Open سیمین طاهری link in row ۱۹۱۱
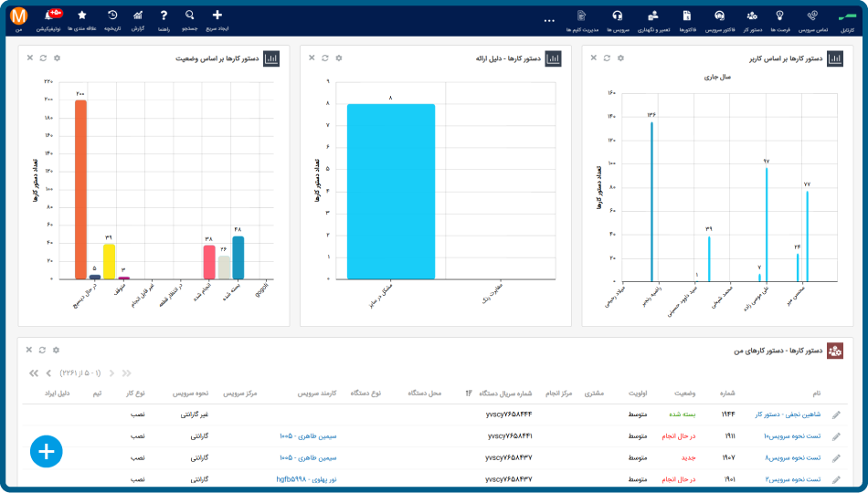This screenshot has width=868, height=493. pyautogui.click(x=308, y=436)
